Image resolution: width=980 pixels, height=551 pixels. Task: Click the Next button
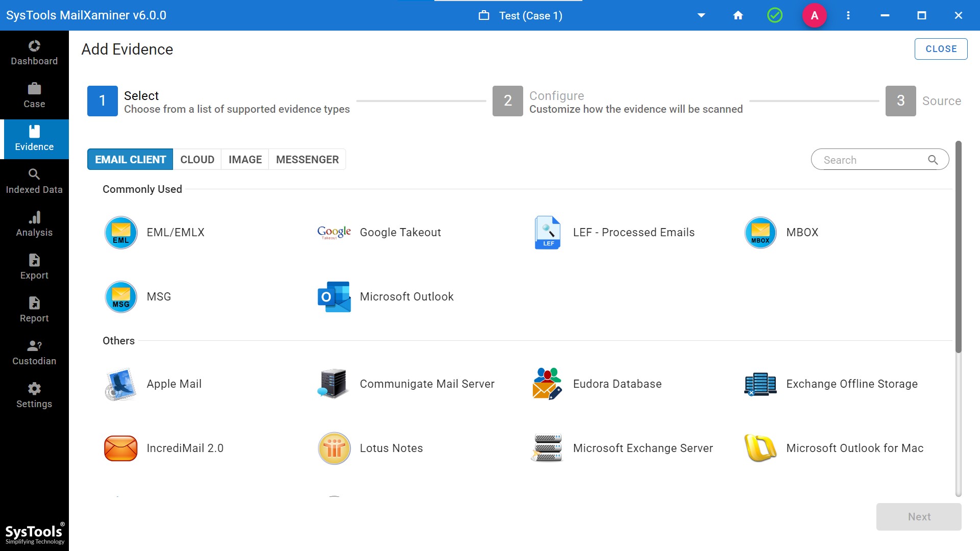click(919, 517)
